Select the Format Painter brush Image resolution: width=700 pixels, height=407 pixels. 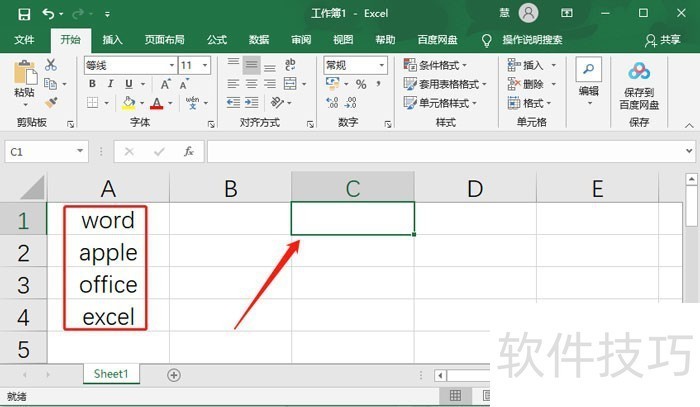click(x=51, y=103)
